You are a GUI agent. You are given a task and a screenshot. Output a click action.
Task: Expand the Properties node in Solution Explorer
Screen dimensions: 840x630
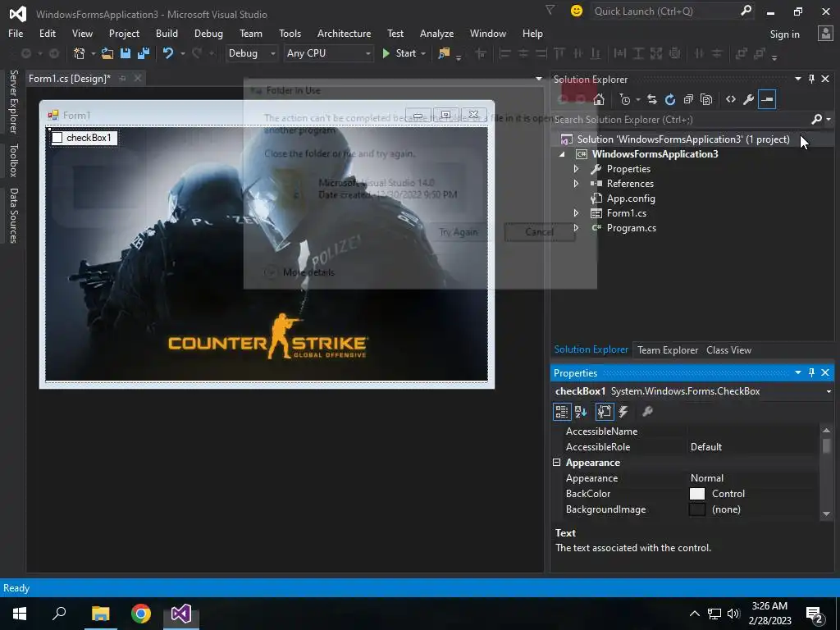pos(576,169)
